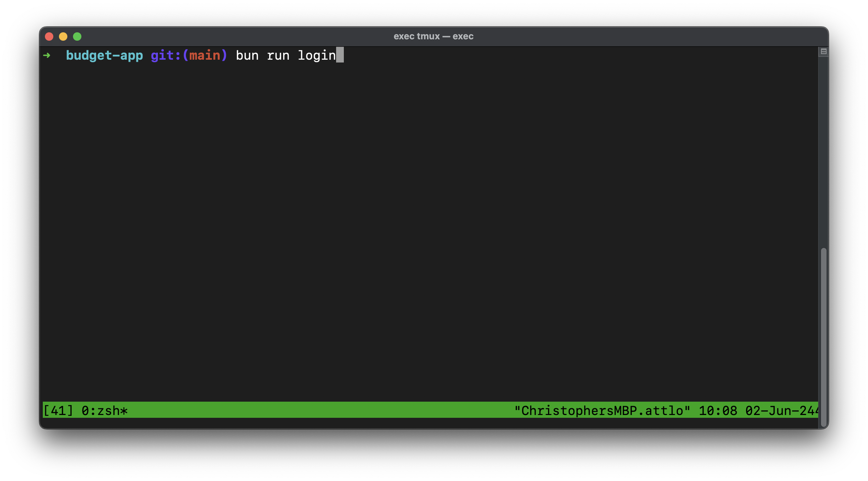Screen dimensions: 868x481
Task: Click the (main) branch name
Action: tap(205, 55)
